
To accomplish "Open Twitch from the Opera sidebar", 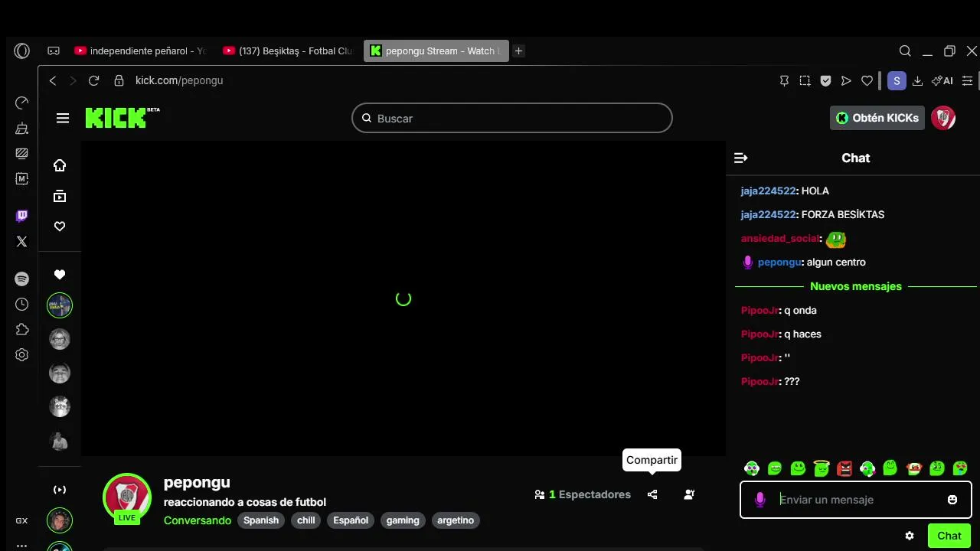I will pyautogui.click(x=22, y=216).
